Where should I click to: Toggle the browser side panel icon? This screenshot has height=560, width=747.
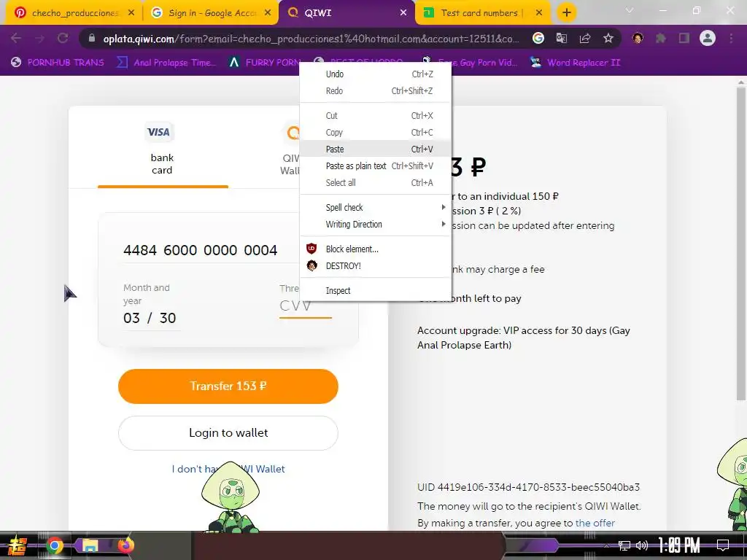coord(684,38)
